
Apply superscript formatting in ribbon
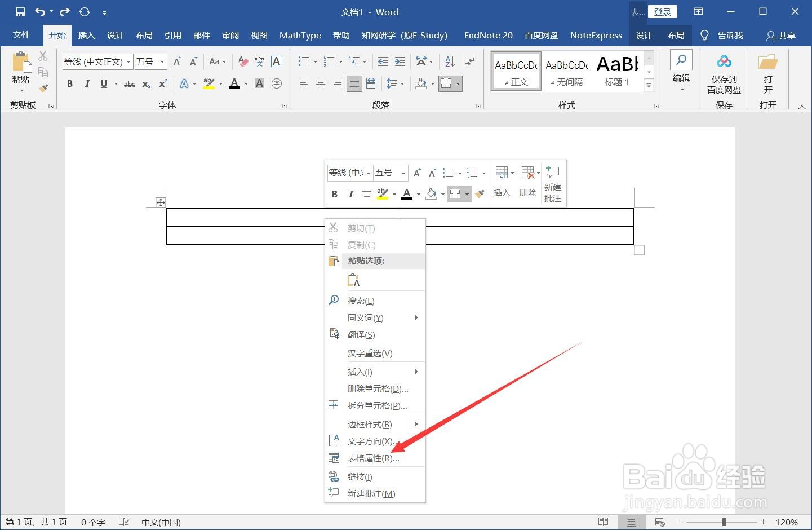tap(163, 84)
